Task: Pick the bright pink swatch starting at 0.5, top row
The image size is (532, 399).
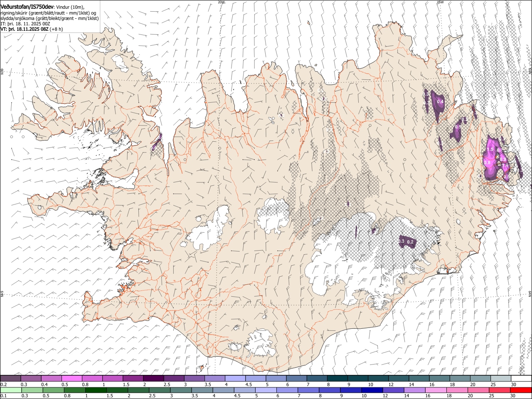Action: coord(71,378)
